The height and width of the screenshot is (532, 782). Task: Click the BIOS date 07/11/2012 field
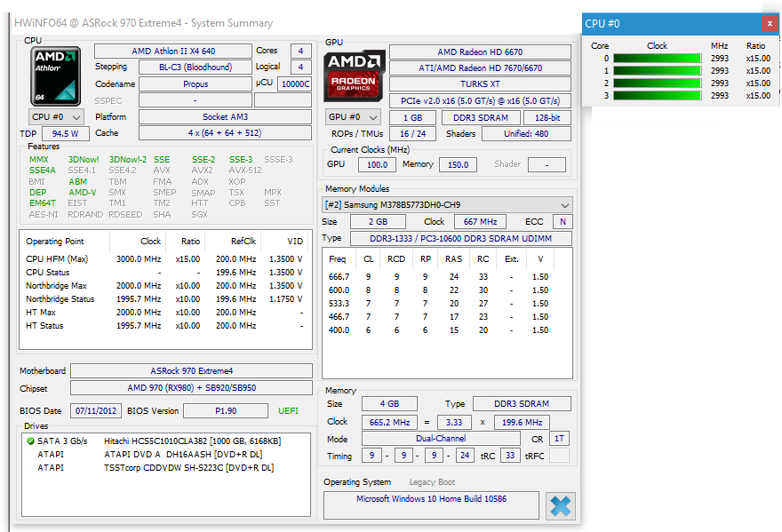pos(96,411)
